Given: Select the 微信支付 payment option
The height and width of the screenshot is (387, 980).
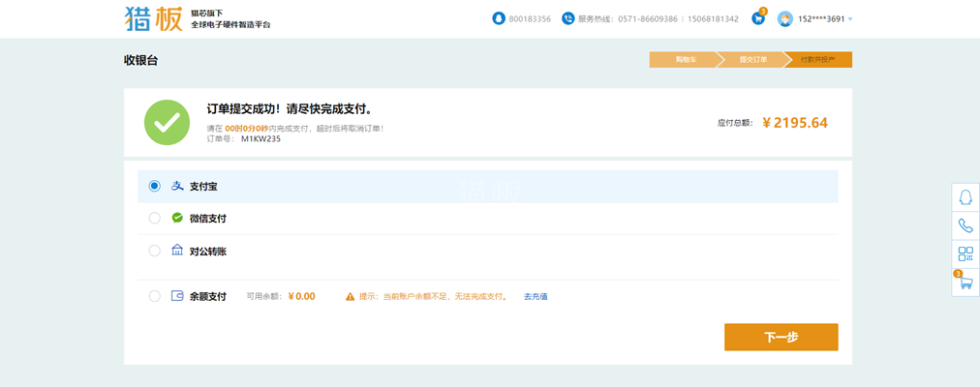Looking at the screenshot, I should coord(155,219).
